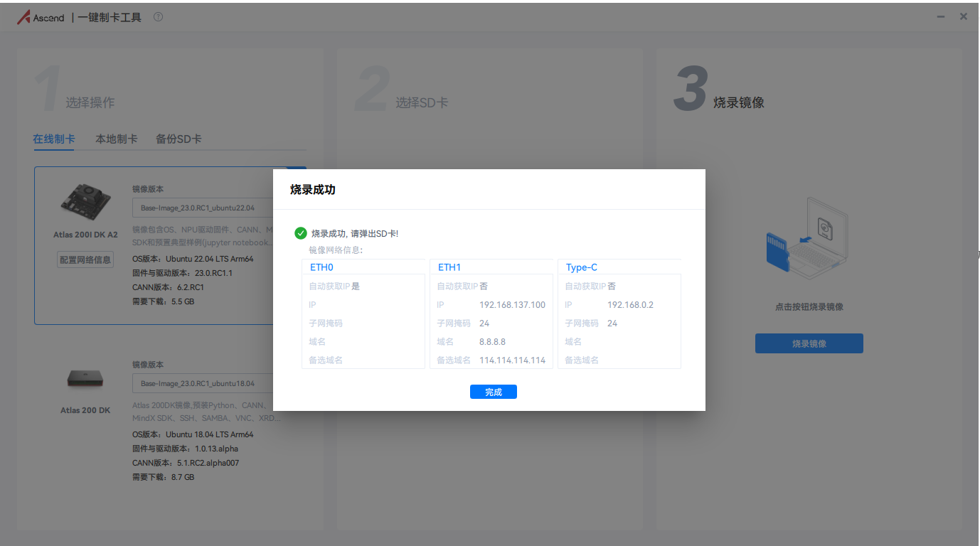The image size is (980, 546).
Task: Click the green success checkmark icon
Action: click(301, 233)
